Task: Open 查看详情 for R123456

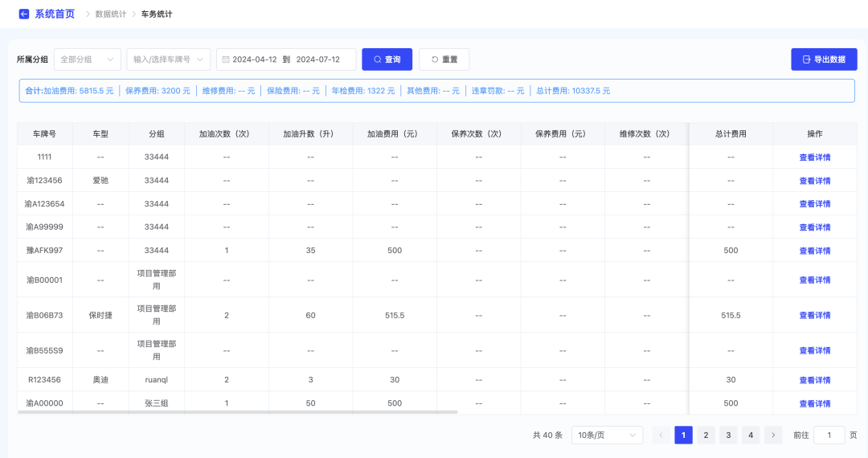Action: coord(815,380)
